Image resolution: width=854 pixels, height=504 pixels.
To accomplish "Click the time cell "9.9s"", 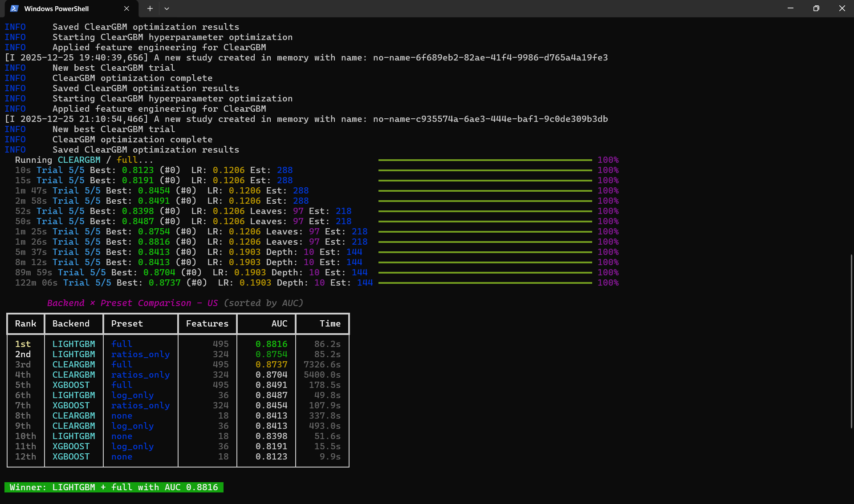I will click(330, 457).
